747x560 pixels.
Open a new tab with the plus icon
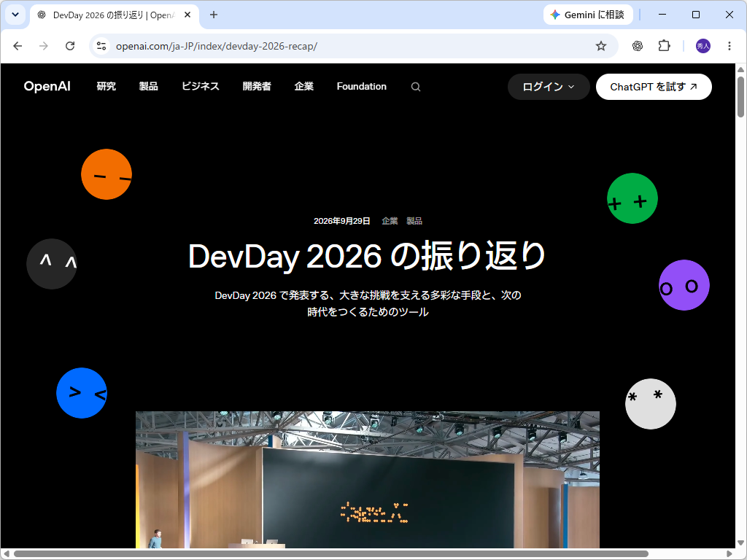click(214, 15)
